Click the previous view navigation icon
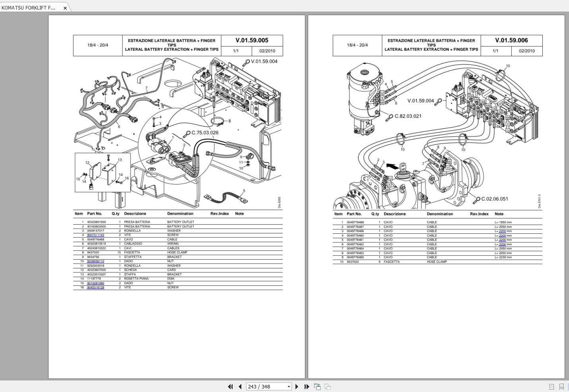 tap(317, 386)
